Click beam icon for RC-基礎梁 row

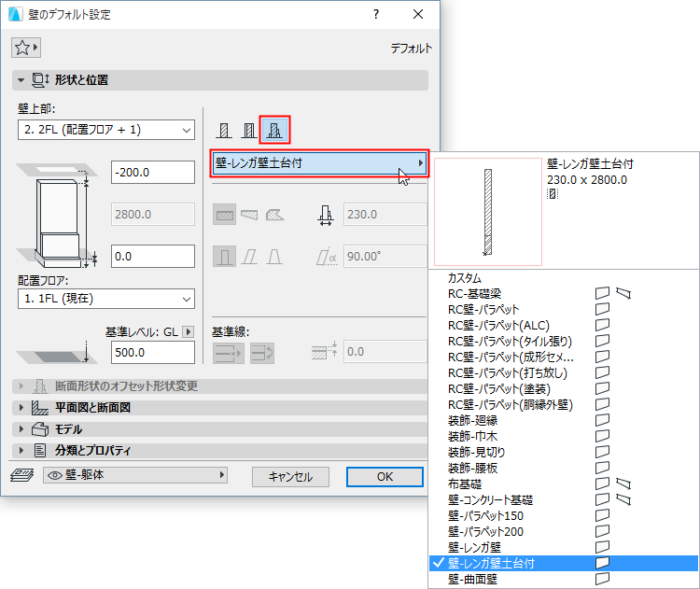coord(623,293)
